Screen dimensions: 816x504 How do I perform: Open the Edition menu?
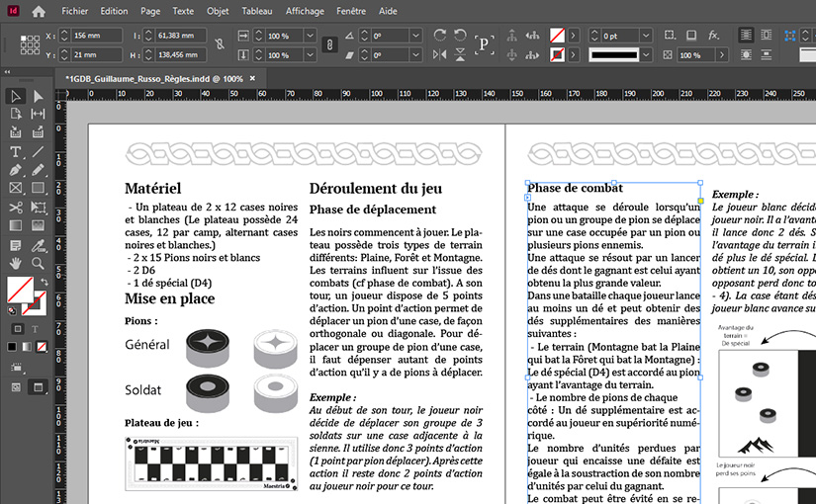click(x=114, y=11)
